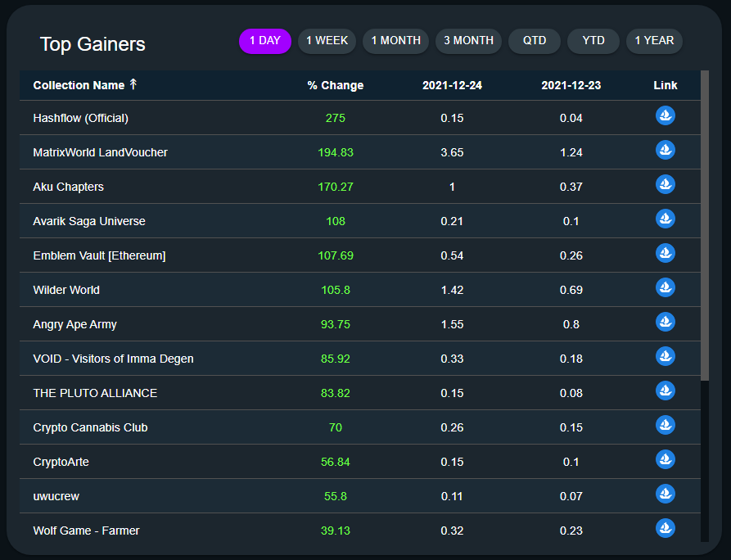Open OpenSea link for Emblem Vault [Ethereum]
The height and width of the screenshot is (560, 731).
pos(666,253)
